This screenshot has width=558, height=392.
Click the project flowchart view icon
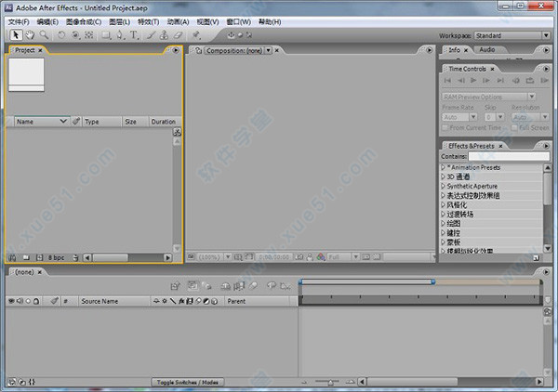(x=177, y=132)
